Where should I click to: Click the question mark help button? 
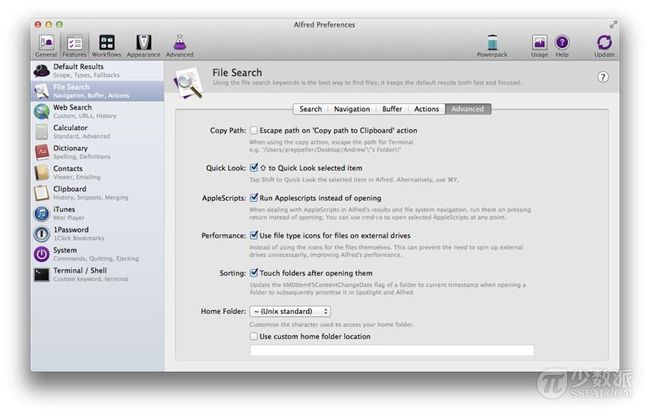click(603, 77)
